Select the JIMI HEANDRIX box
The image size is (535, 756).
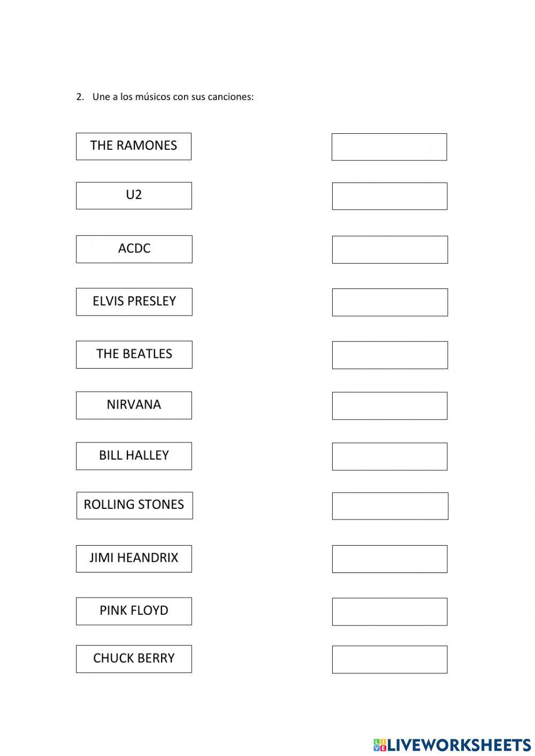(134, 558)
